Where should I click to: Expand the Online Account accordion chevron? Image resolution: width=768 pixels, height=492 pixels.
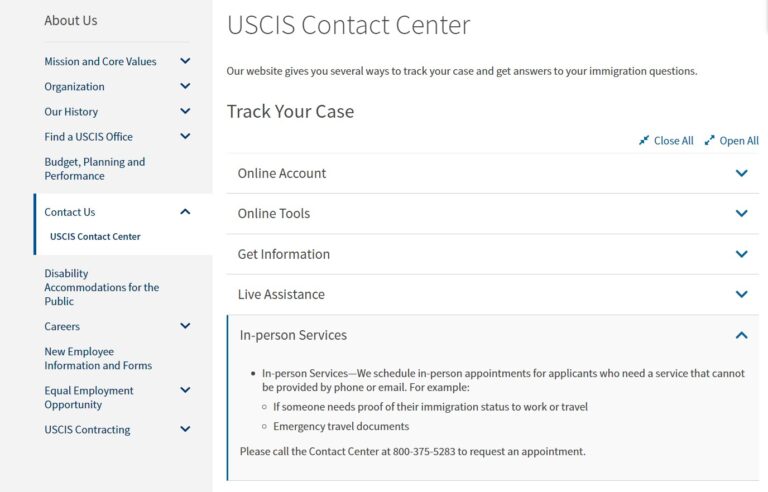(x=741, y=173)
